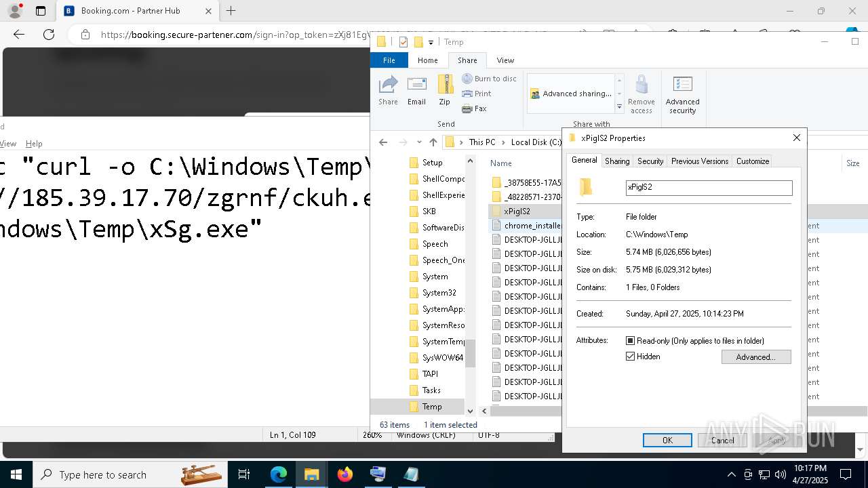The image size is (868, 488).
Task: Switch to Home ribbon tab
Action: (x=427, y=60)
